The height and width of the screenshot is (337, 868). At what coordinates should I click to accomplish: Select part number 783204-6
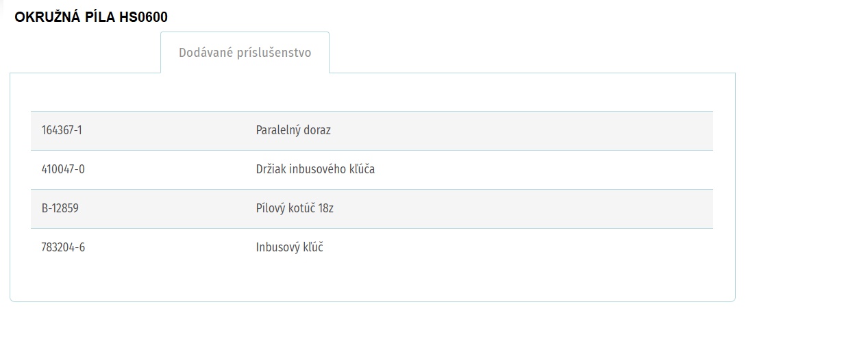[63, 247]
